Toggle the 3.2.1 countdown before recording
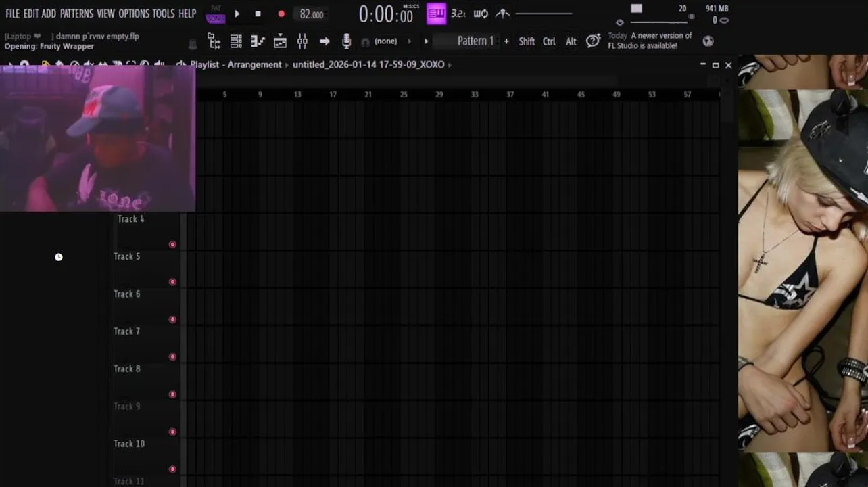This screenshot has width=868, height=487. [x=458, y=13]
